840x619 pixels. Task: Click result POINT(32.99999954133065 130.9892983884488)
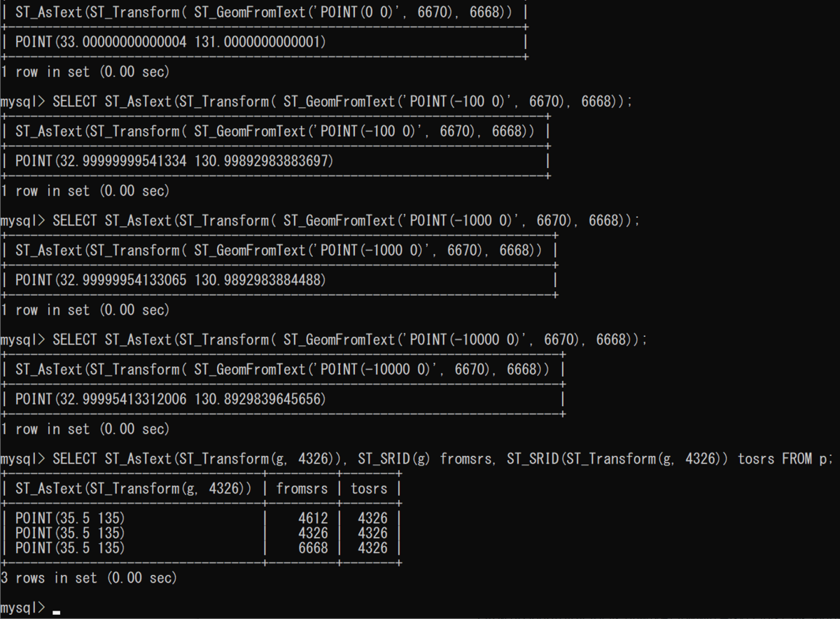[x=171, y=280]
